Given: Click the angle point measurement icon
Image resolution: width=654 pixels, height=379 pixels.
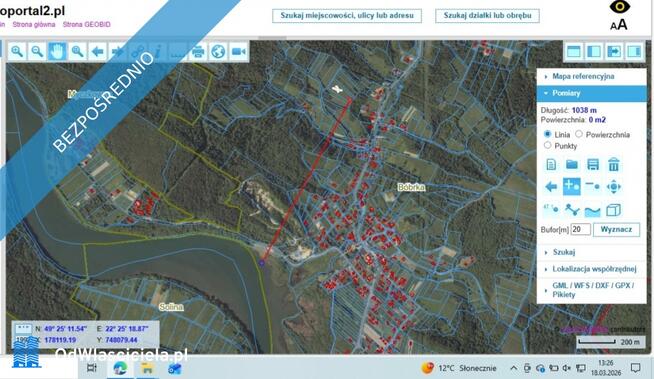Looking at the screenshot, I should tap(551, 210).
